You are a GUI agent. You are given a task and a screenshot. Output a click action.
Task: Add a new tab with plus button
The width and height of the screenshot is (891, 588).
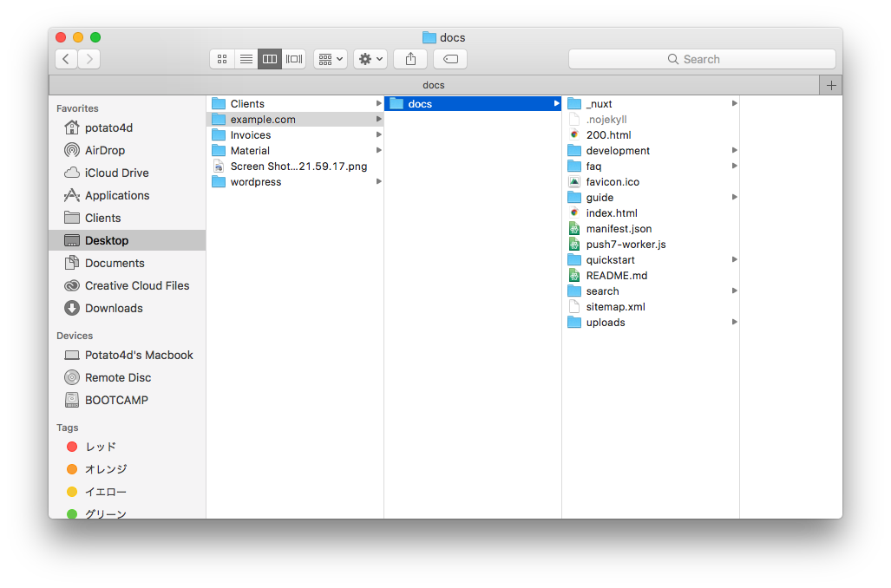click(831, 85)
